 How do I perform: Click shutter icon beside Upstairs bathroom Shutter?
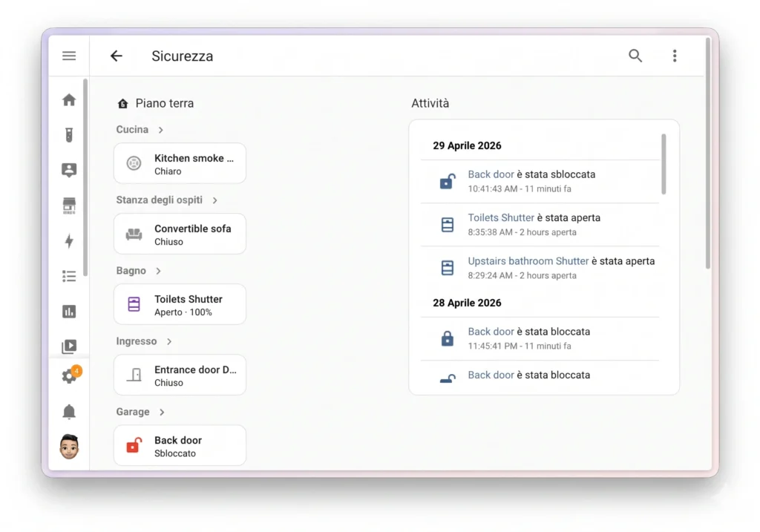click(x=448, y=267)
